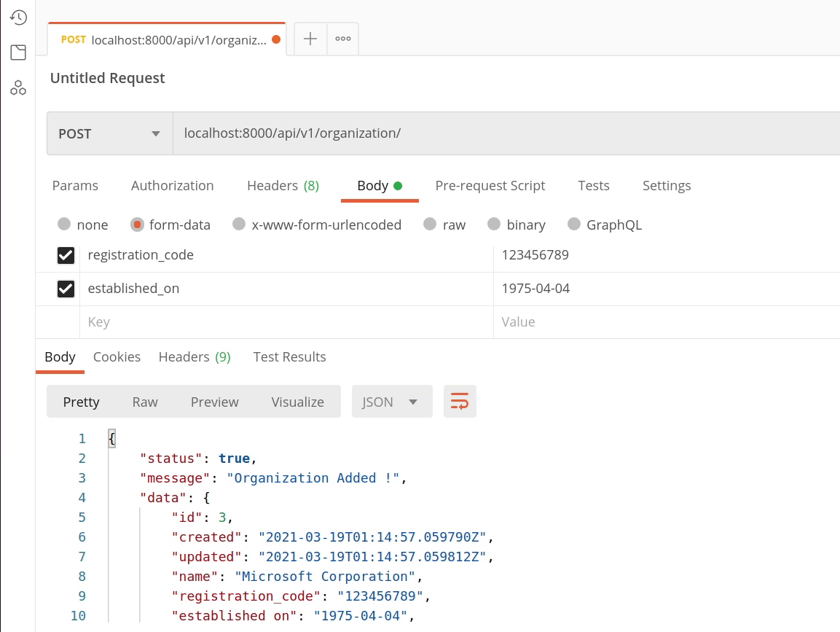Open the JSON response format dropdown
This screenshot has height=632, width=840.
click(x=391, y=402)
